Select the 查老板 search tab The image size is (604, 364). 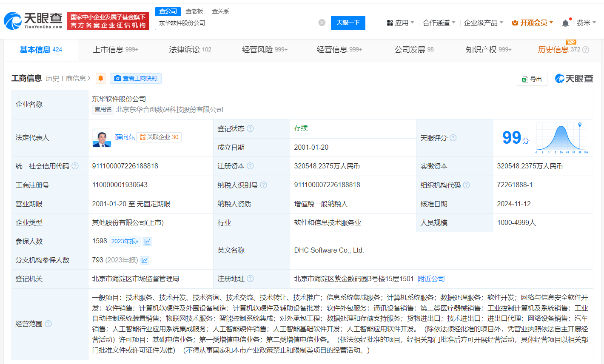[x=194, y=11]
